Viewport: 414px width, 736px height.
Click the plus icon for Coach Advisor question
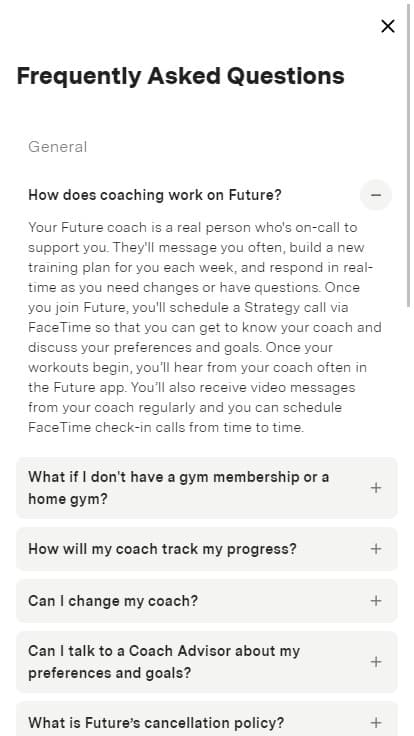376,662
